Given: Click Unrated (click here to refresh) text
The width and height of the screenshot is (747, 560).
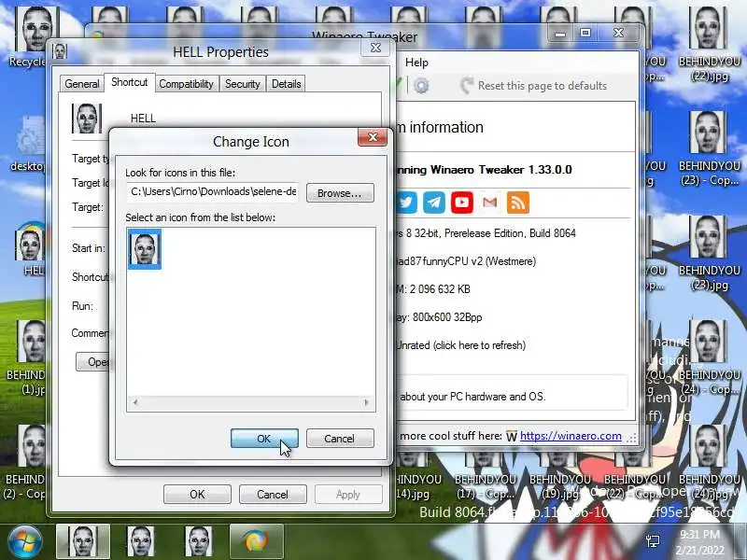Looking at the screenshot, I should pyautogui.click(x=460, y=345).
